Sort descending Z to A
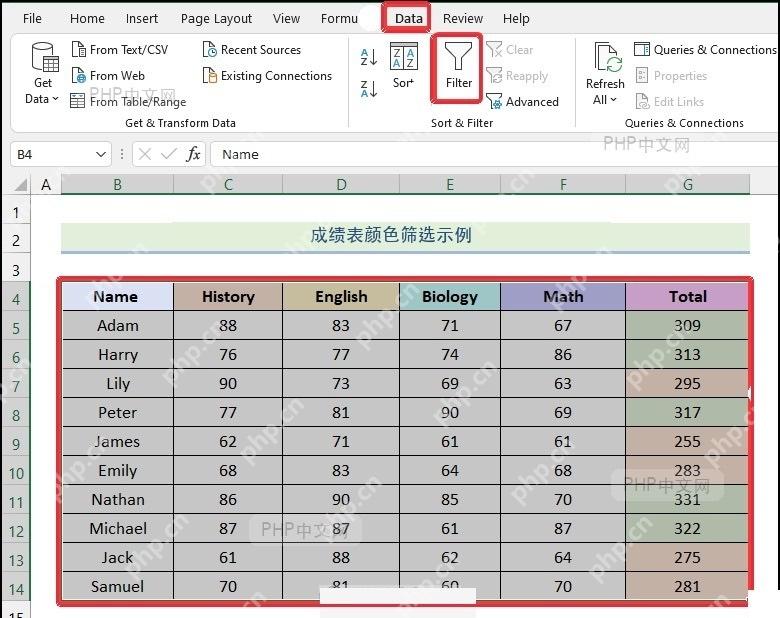This screenshot has width=780, height=618. click(369, 89)
